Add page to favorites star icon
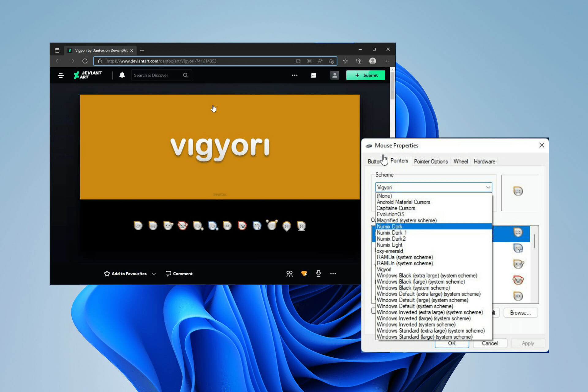Viewport: 588px width, 392px height. [x=331, y=61]
